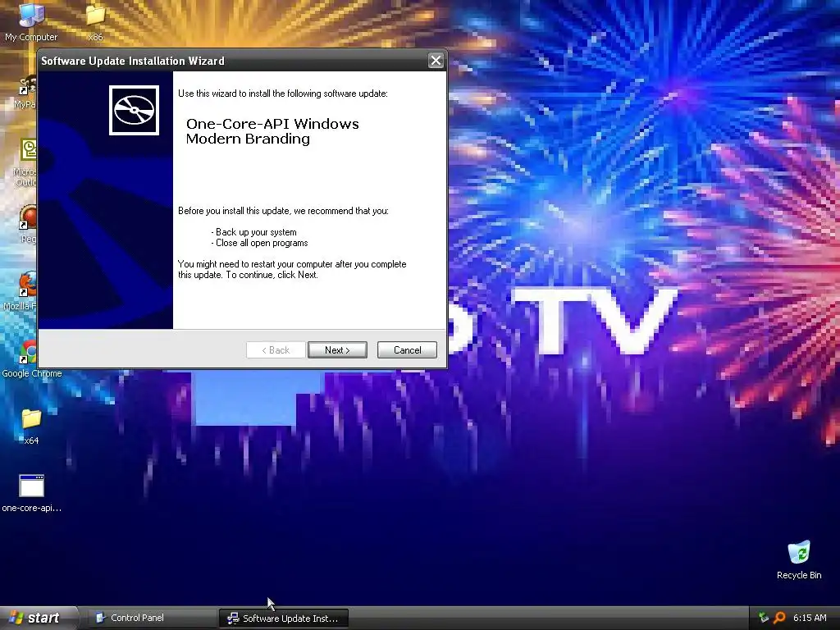840x630 pixels.
Task: Cancel the Software Update Installation Wizard
Action: click(x=407, y=349)
